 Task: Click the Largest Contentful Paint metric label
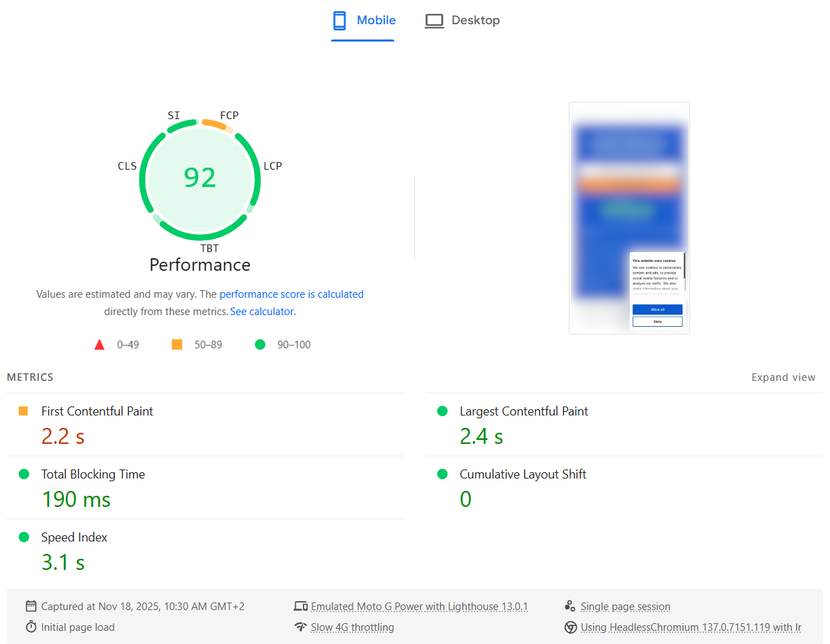point(524,411)
